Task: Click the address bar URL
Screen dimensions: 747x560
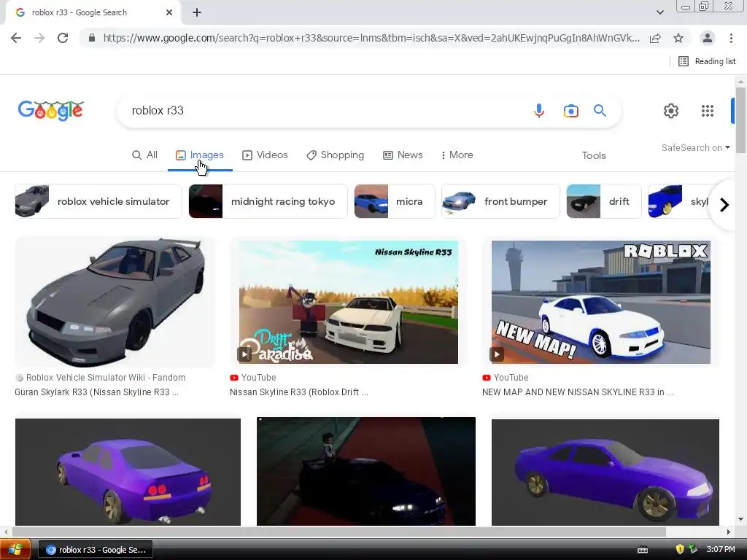Action: pos(371,38)
